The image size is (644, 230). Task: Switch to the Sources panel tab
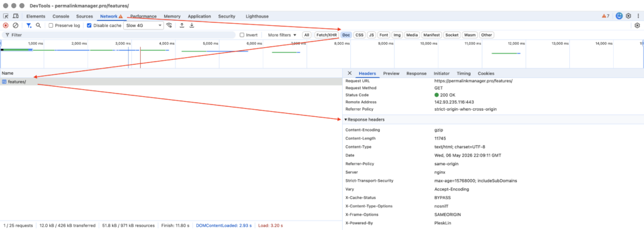click(84, 16)
